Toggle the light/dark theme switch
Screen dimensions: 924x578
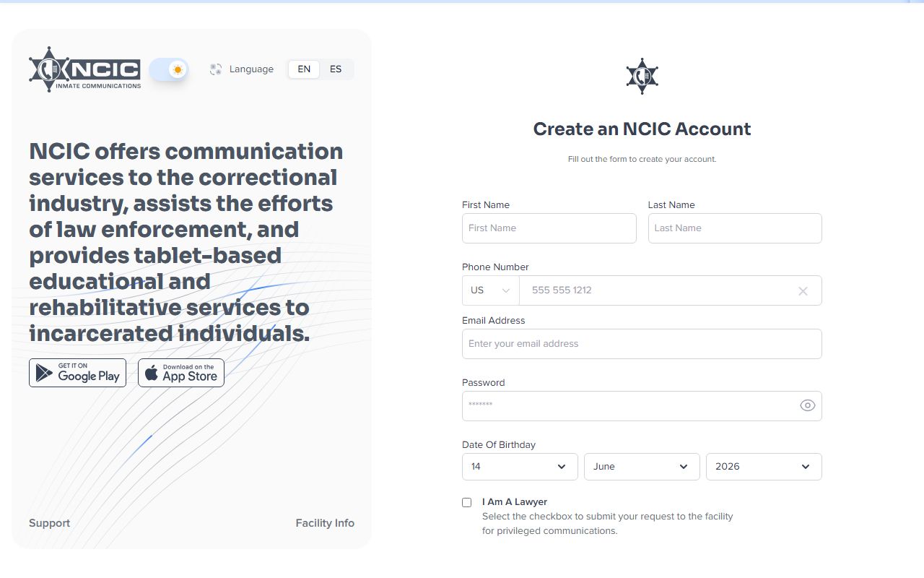[169, 69]
